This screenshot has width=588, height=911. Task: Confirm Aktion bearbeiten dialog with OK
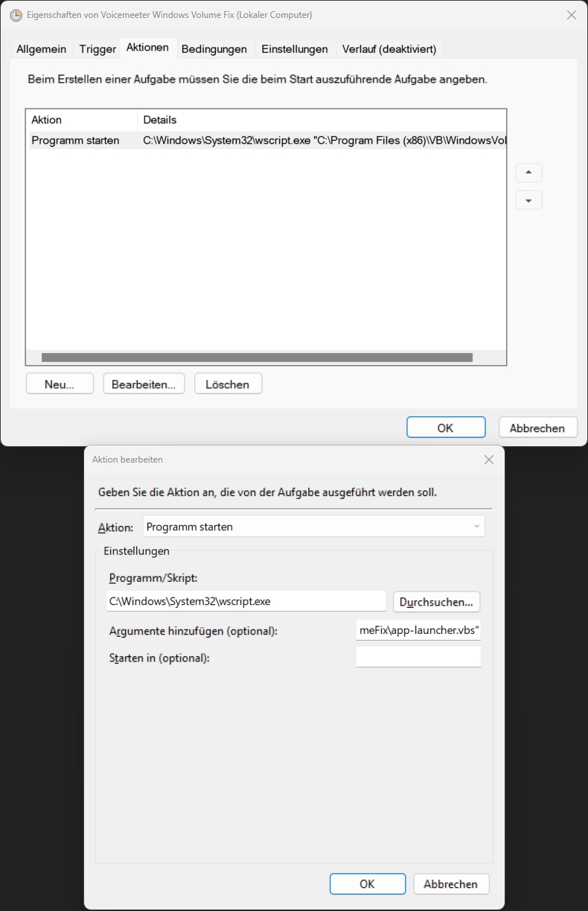click(368, 884)
